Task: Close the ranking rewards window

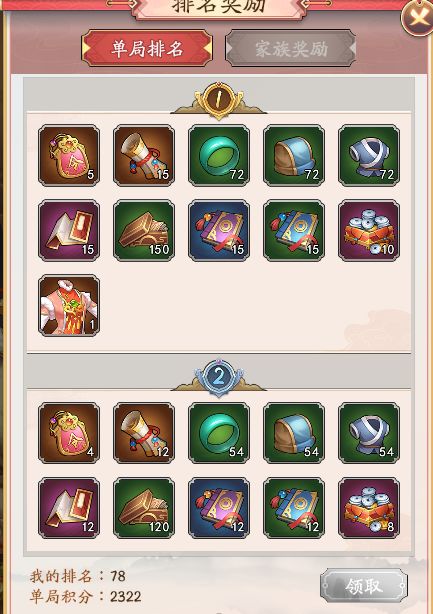Action: tap(418, 16)
